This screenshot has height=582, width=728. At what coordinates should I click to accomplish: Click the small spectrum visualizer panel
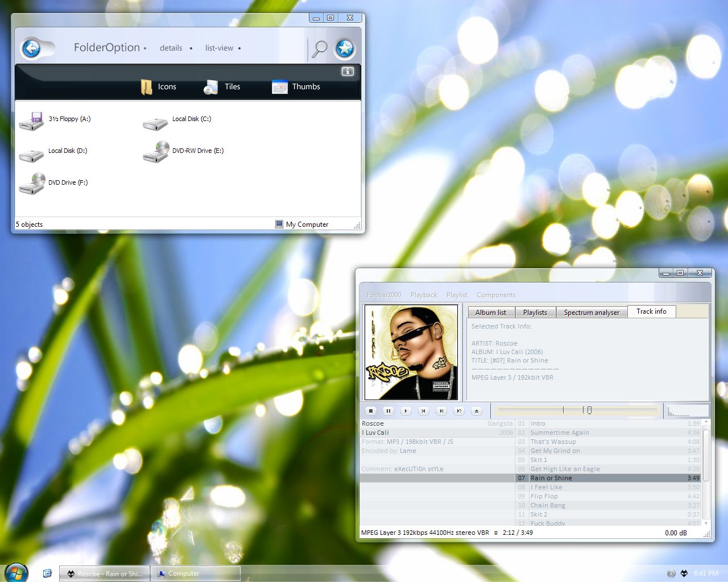click(688, 410)
